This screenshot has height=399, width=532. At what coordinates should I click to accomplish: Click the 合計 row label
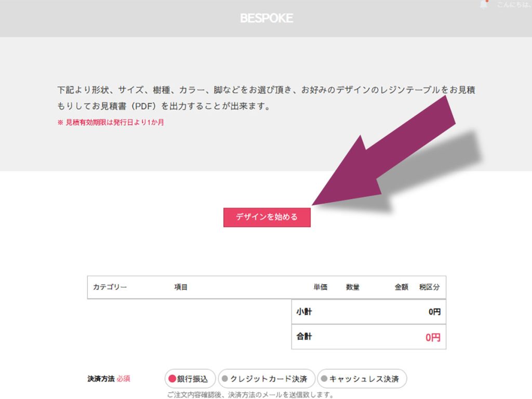tap(304, 337)
